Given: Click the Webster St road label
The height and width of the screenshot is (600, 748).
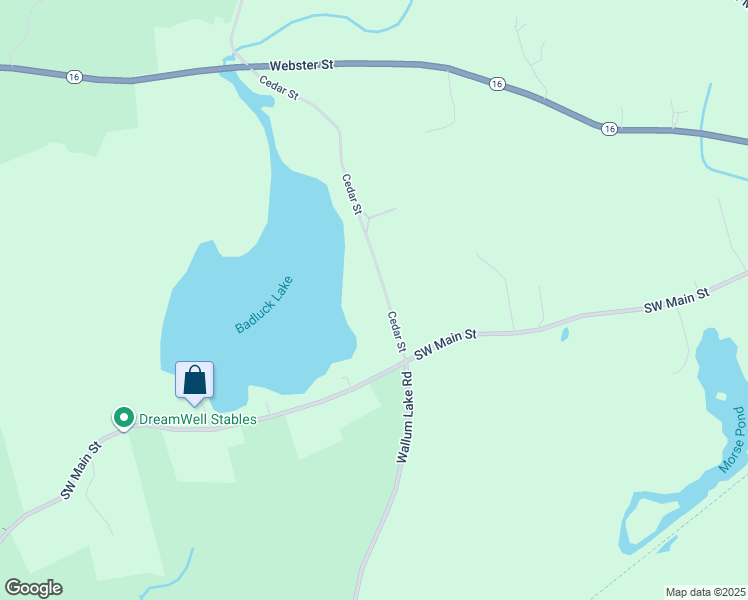Looking at the screenshot, I should 301,65.
